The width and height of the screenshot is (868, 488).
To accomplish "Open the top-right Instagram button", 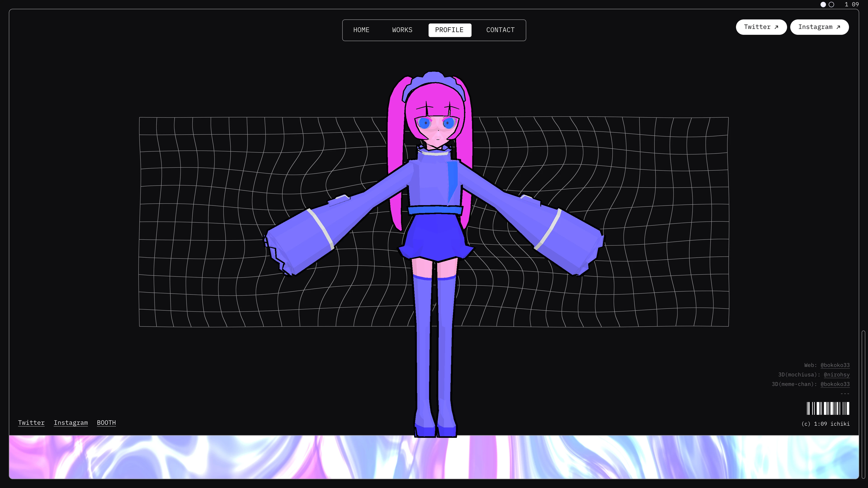I will pos(819,27).
